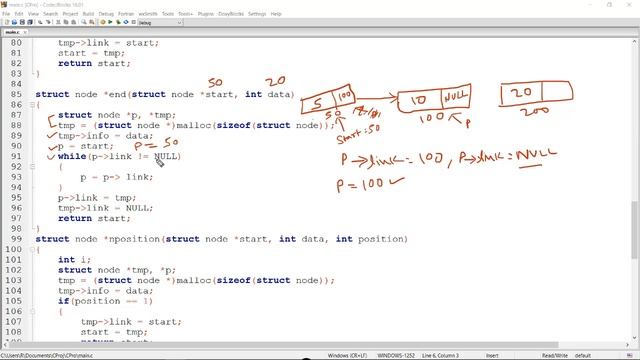The image size is (640, 360).
Task: Click 'if(position == 1)' on line 105
Action: click(x=105, y=301)
